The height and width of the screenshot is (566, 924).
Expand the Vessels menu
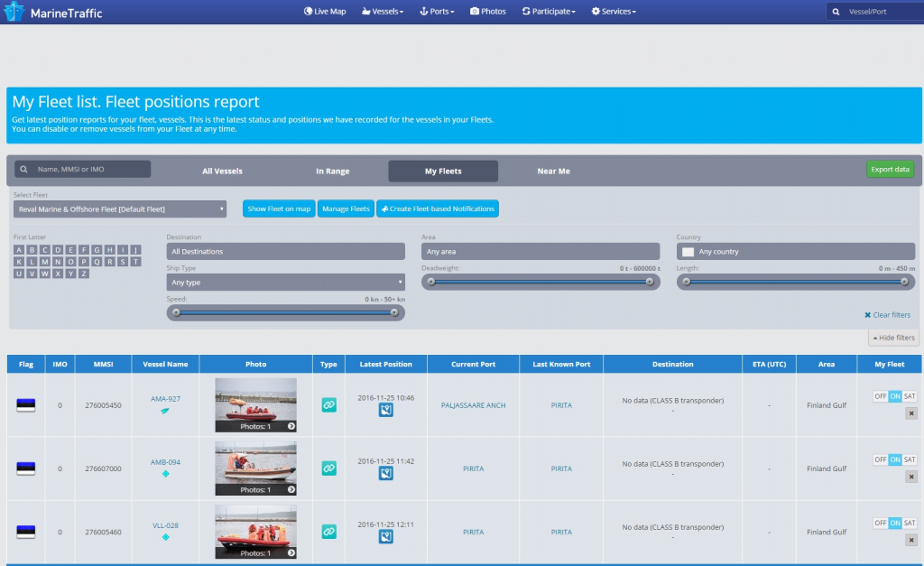tap(383, 11)
